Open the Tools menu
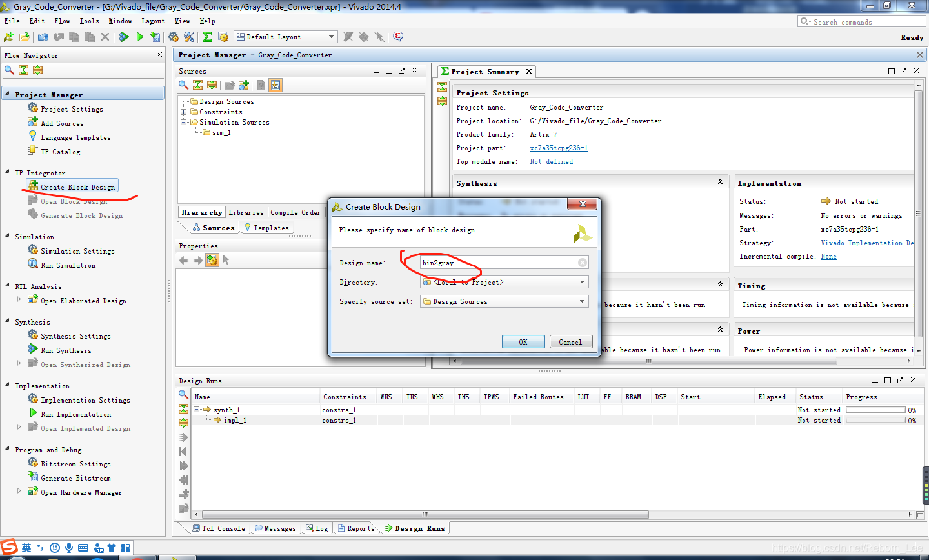 89,21
